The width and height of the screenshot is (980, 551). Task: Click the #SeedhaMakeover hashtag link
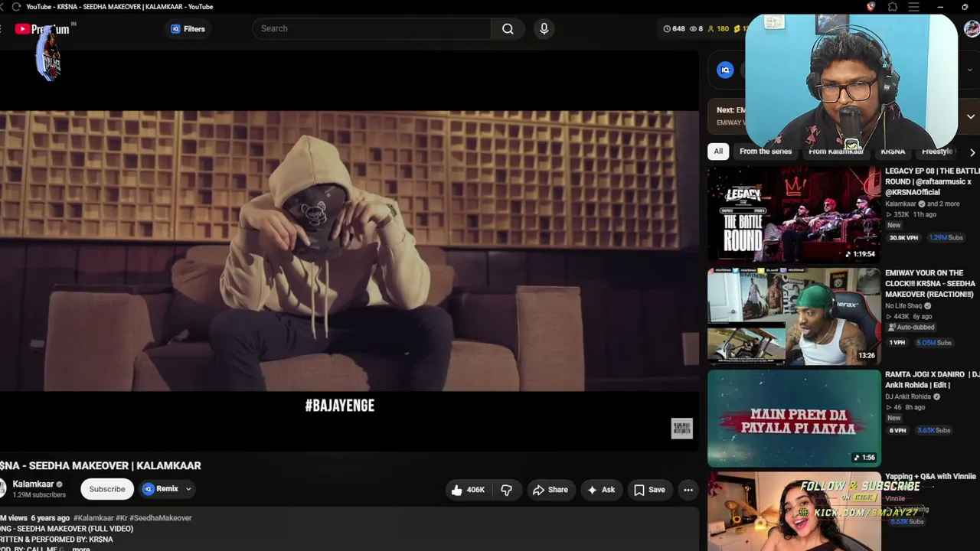(161, 518)
